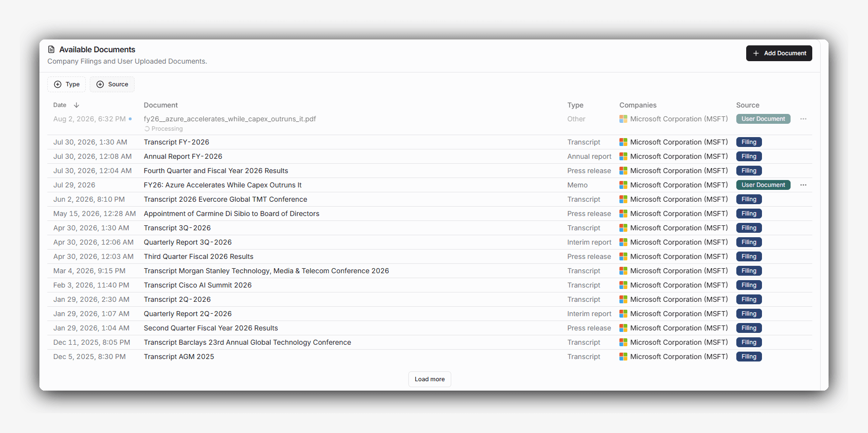Select fy26__azure_accelerates_while_capex_outruns_it.pdf file name
This screenshot has width=868, height=433.
click(x=230, y=119)
